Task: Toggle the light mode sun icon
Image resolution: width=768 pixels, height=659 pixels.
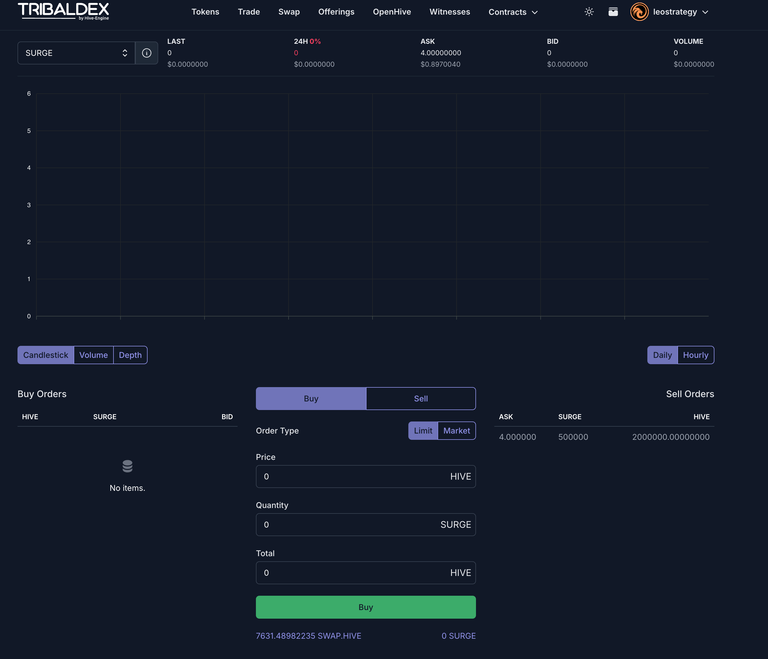Action: (x=589, y=12)
